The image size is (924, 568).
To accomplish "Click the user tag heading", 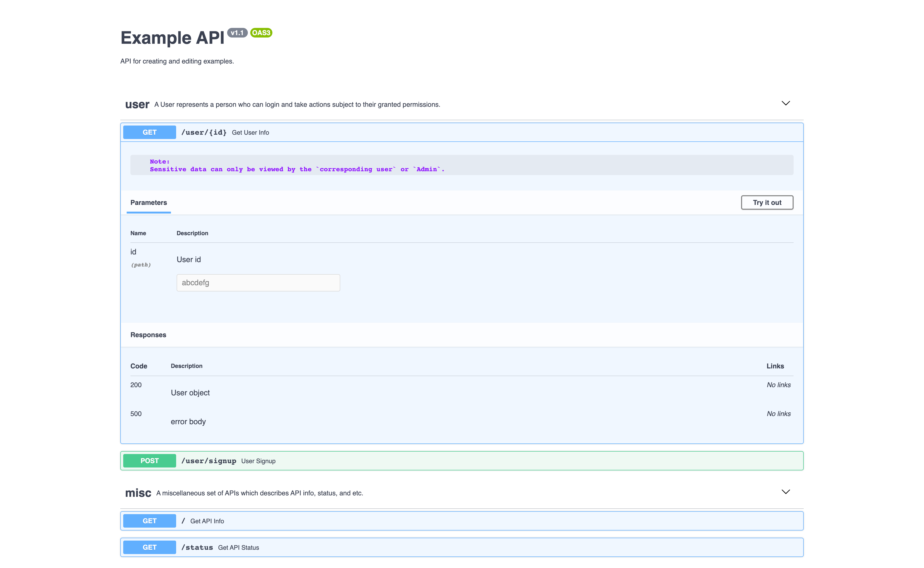I will 137,104.
